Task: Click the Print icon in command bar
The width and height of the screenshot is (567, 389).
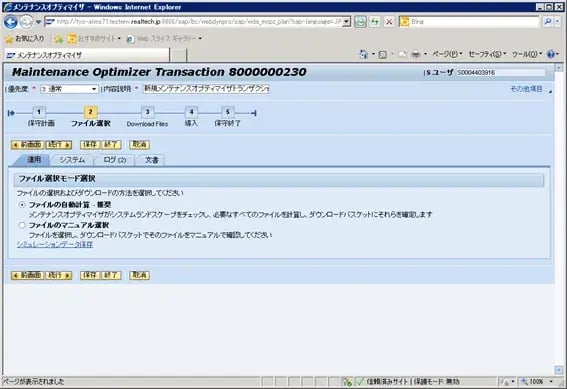Action: [x=416, y=54]
